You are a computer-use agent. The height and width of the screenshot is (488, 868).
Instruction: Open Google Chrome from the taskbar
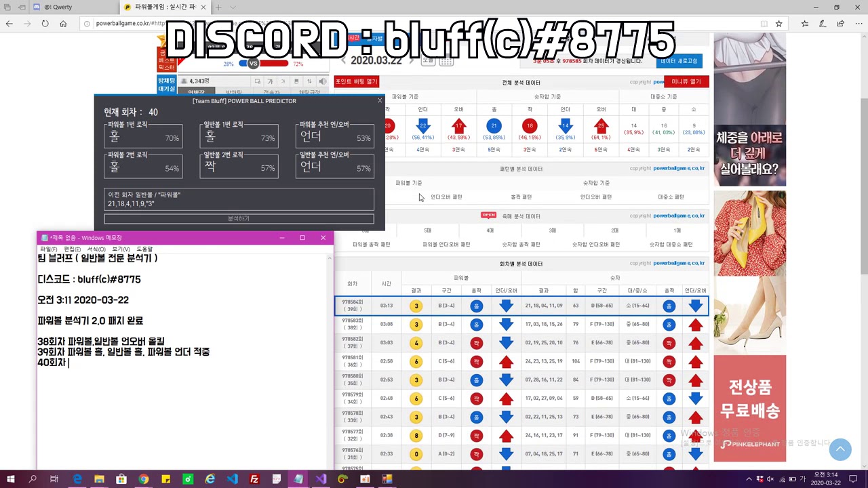143,479
